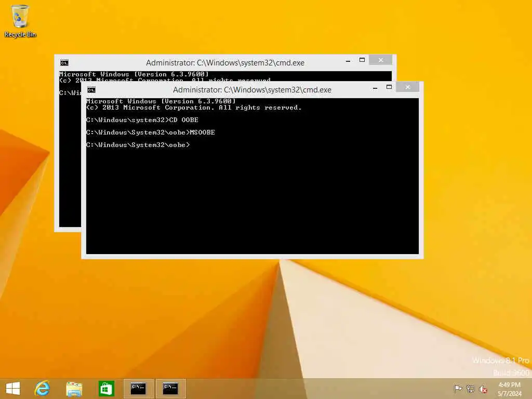Open the Windows Start button
This screenshot has width=532, height=399.
coord(13,389)
